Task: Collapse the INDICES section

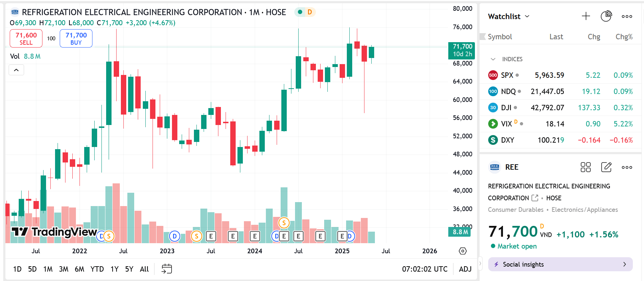Action: click(x=493, y=59)
